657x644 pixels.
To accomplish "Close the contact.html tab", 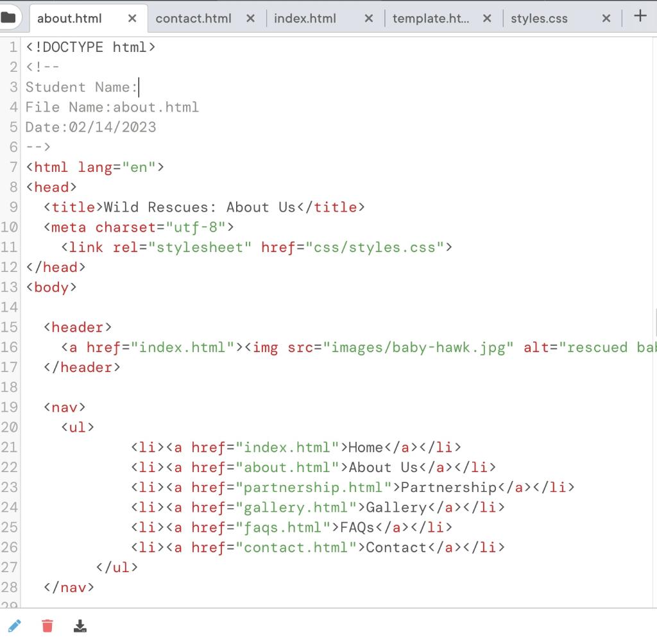I will click(x=250, y=19).
